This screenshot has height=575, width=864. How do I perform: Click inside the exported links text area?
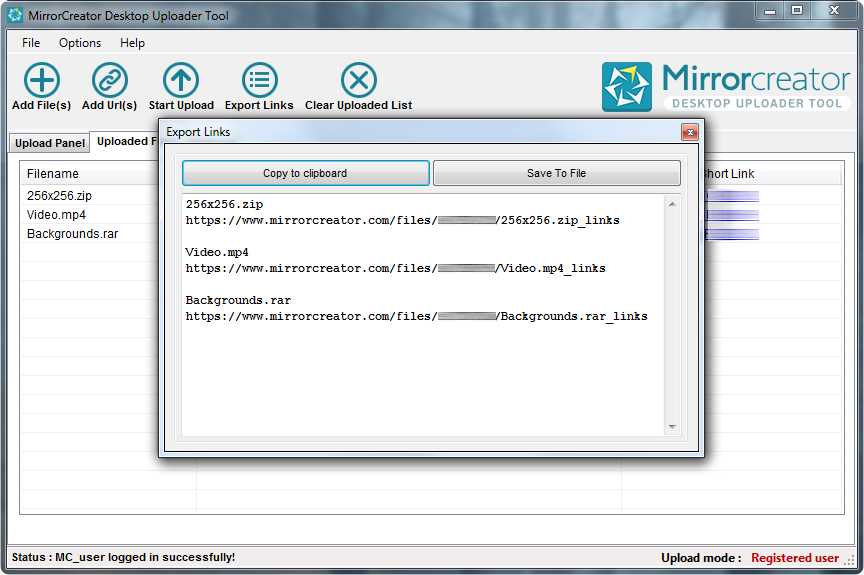[x=423, y=315]
